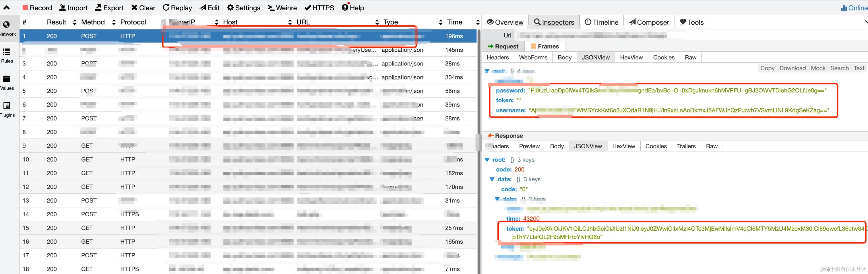Open the Rules sidebar panel

point(7,56)
